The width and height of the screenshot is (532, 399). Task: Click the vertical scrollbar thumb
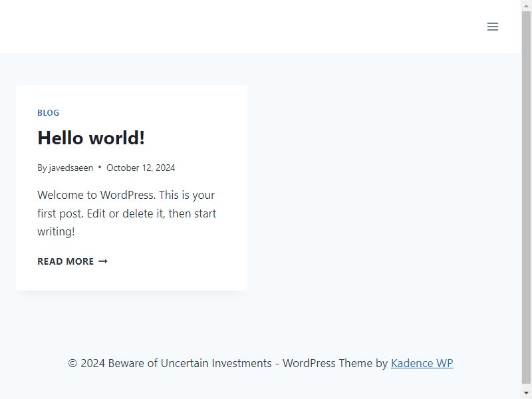pyautogui.click(x=526, y=197)
